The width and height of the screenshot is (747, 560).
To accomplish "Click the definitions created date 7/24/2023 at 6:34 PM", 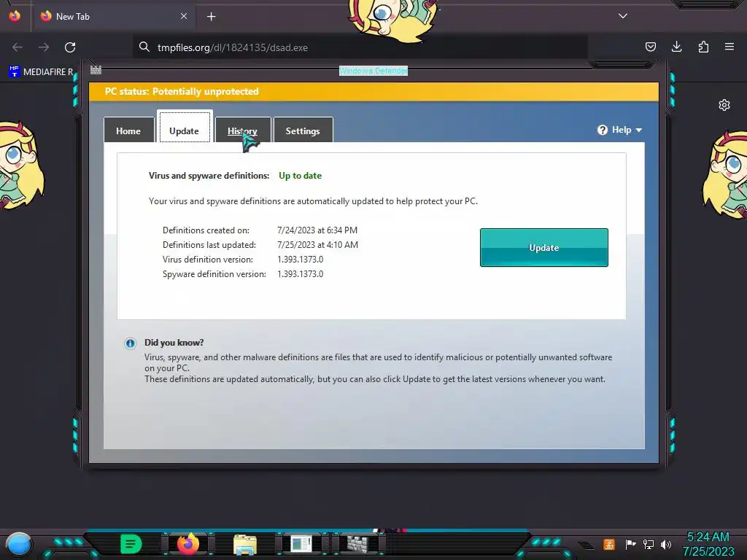I will point(317,230).
